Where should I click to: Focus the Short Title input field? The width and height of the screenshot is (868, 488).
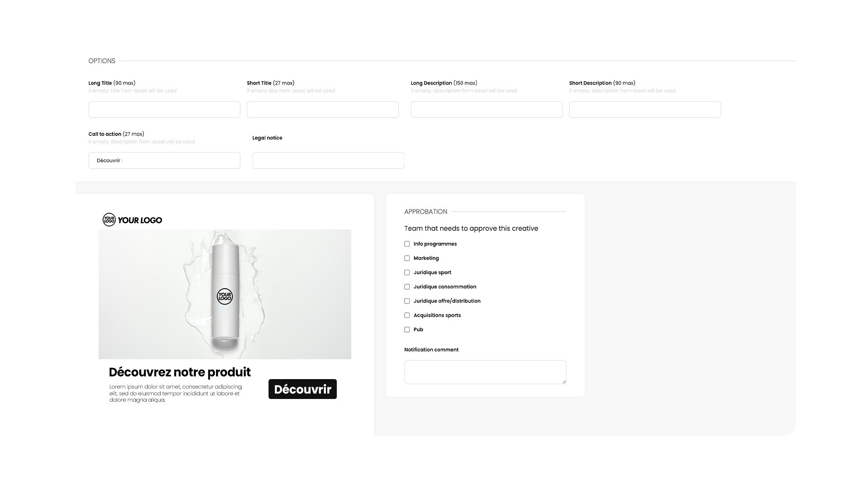[x=322, y=109]
